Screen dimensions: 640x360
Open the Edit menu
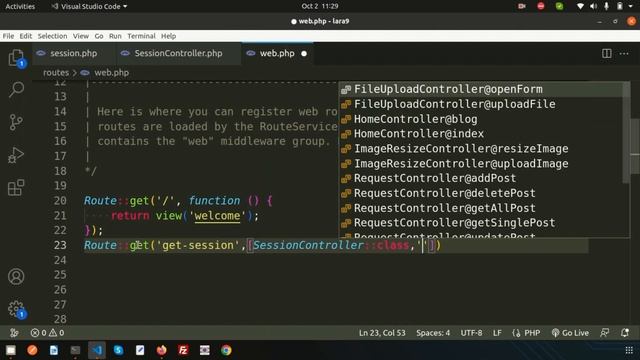pyautogui.click(x=25, y=36)
